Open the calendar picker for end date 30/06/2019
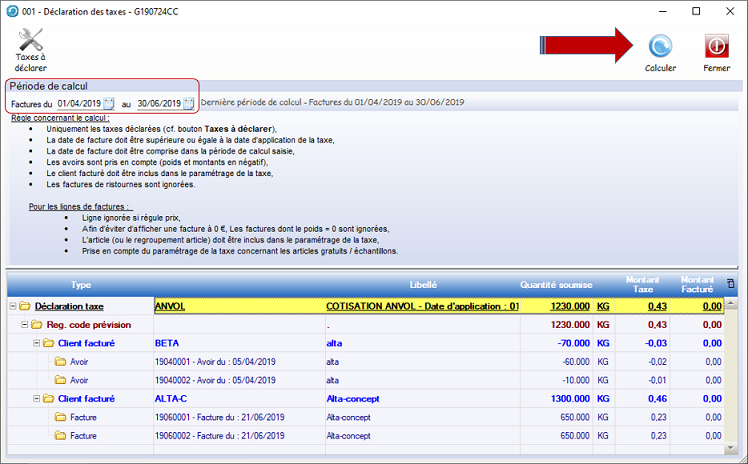Image resolution: width=748 pixels, height=464 pixels. click(190, 104)
